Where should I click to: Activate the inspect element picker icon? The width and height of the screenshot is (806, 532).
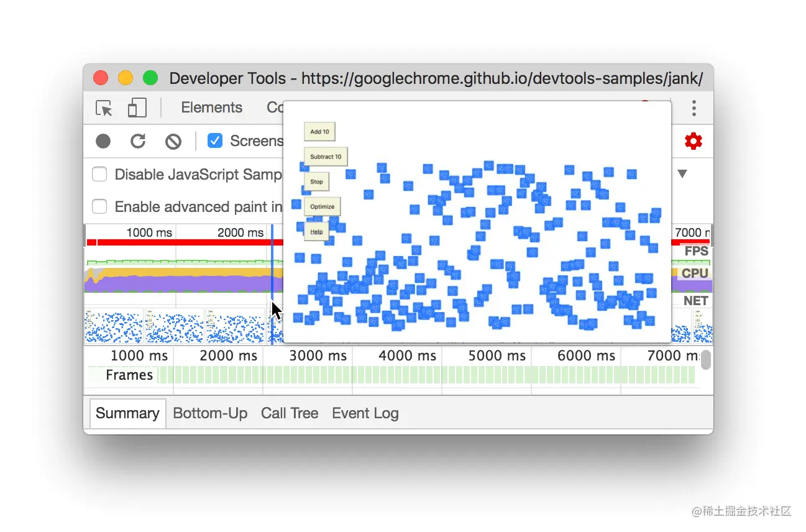[104, 108]
